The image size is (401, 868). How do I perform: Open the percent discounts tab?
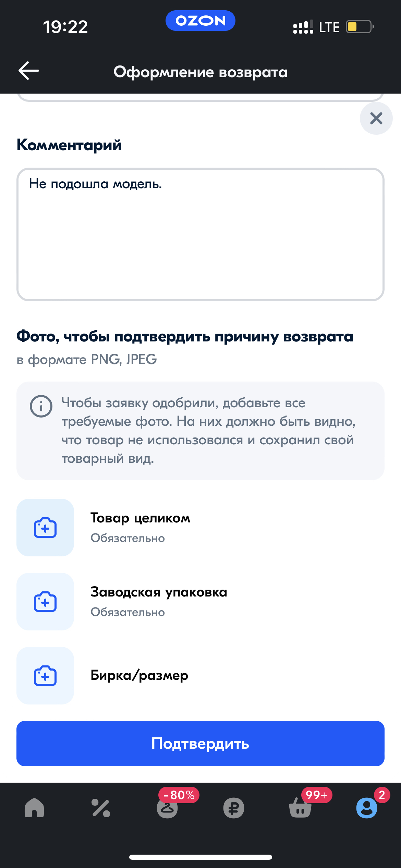pos(101,808)
